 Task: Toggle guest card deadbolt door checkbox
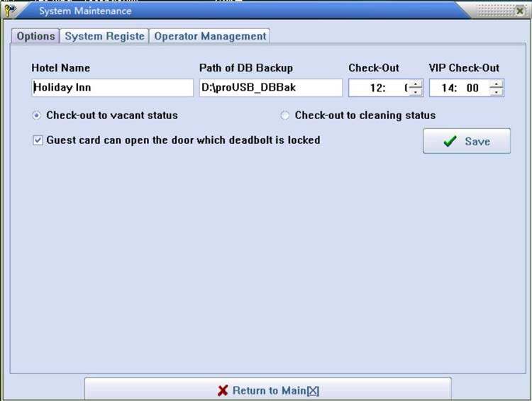(38, 140)
